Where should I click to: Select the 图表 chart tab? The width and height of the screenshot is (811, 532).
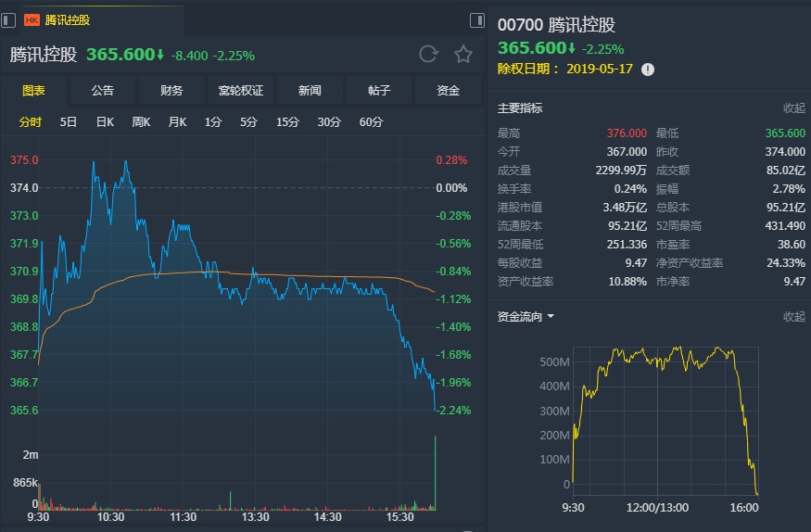click(x=33, y=91)
